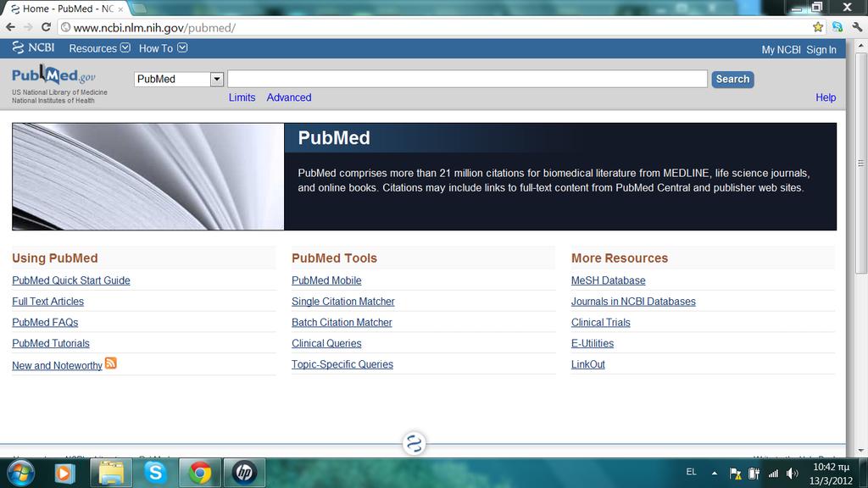Open MeSH Database link
The image size is (868, 488).
(609, 280)
